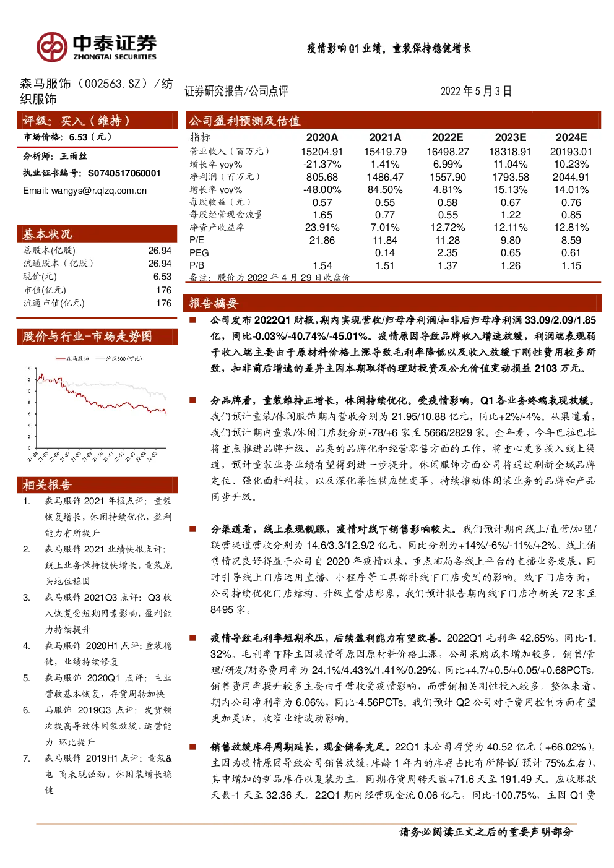The width and height of the screenshot is (614, 868).
Task: Click the footer disclaimer 请务必阅读正文之后的重要声明部分
Action: coord(486,832)
